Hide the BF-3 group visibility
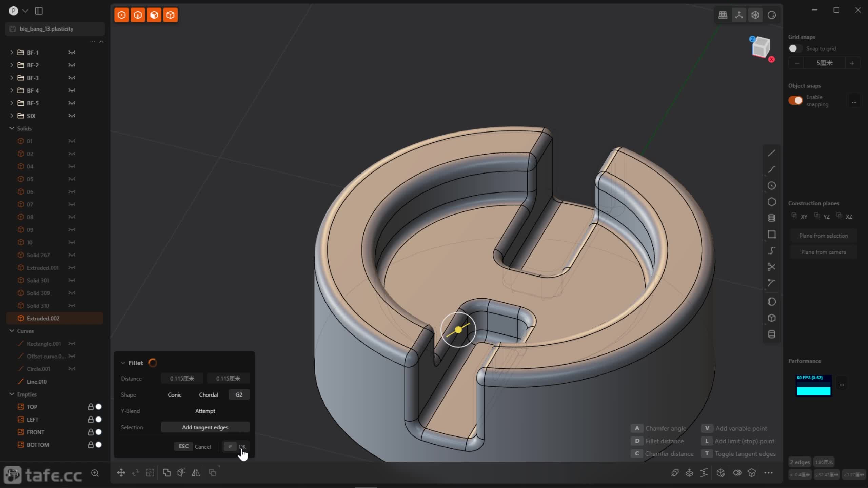The height and width of the screenshot is (488, 868). [72, 78]
